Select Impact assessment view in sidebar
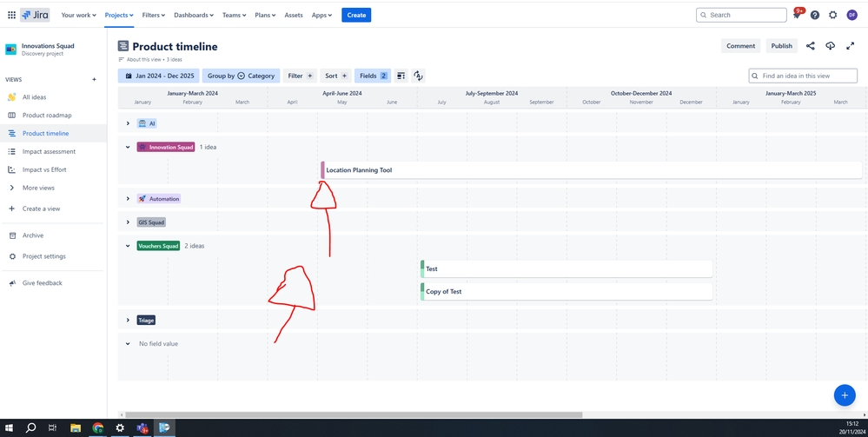This screenshot has height=437, width=868. click(x=49, y=152)
